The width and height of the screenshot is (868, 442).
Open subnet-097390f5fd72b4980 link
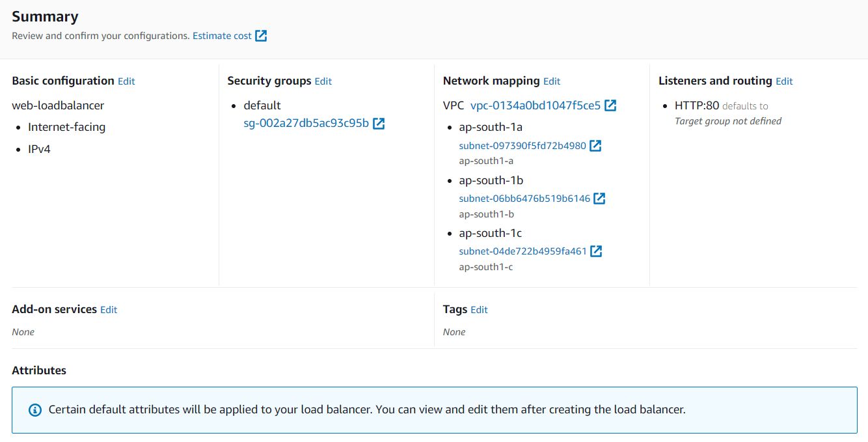click(x=522, y=146)
